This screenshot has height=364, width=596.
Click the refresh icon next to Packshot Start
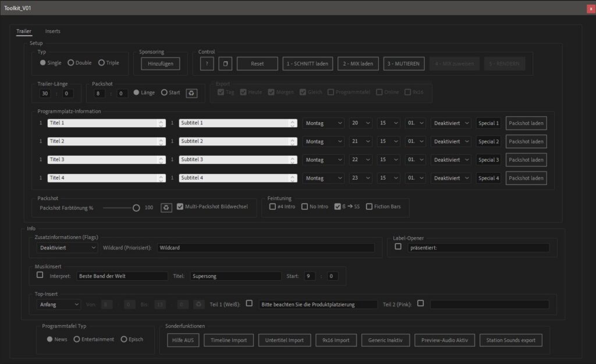tap(191, 93)
